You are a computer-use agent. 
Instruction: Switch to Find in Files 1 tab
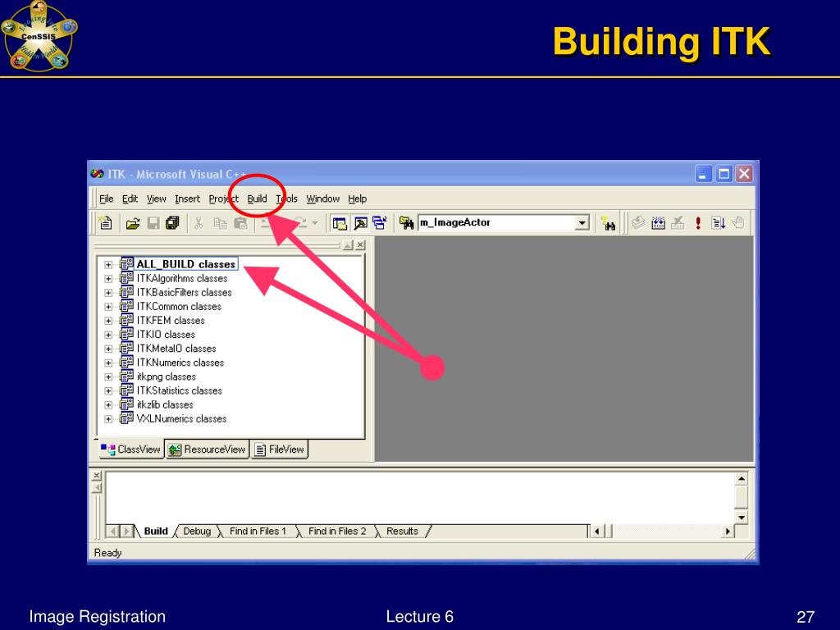click(x=258, y=531)
